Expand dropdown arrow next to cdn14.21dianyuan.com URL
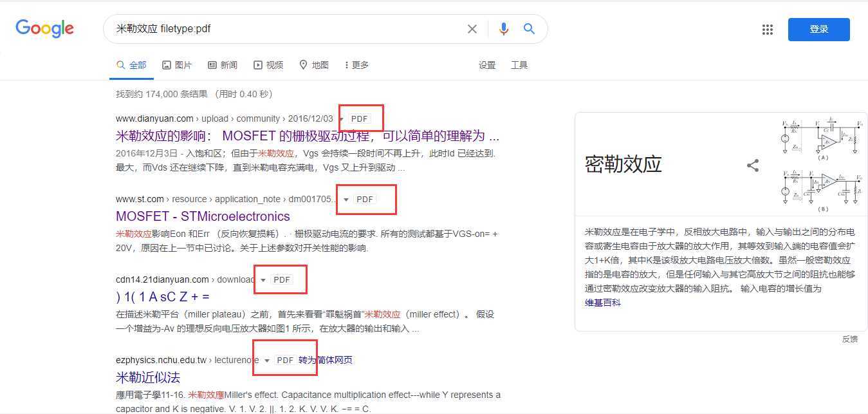 pyautogui.click(x=263, y=280)
